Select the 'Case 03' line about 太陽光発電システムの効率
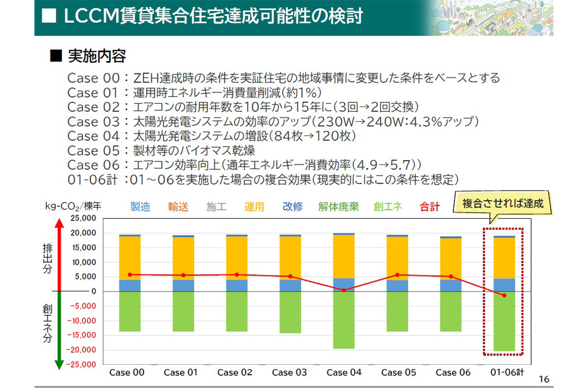588x391 pixels. tap(273, 121)
